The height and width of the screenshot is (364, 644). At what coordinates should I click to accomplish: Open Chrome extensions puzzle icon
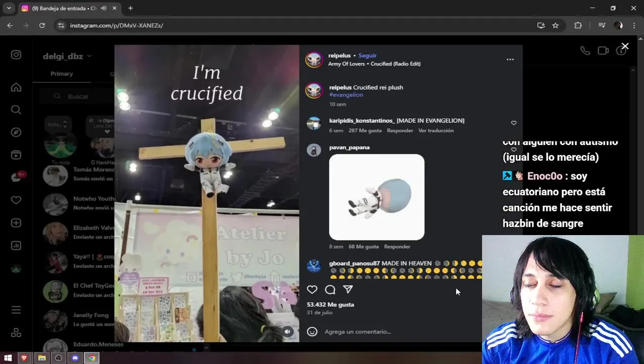[578, 25]
